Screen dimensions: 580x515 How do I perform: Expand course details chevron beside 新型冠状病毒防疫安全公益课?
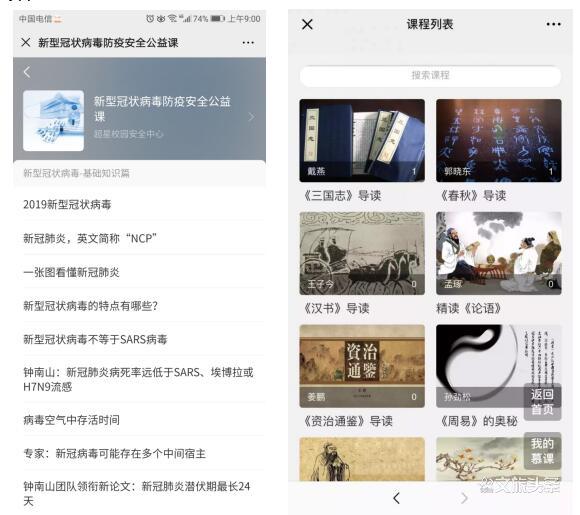(252, 117)
